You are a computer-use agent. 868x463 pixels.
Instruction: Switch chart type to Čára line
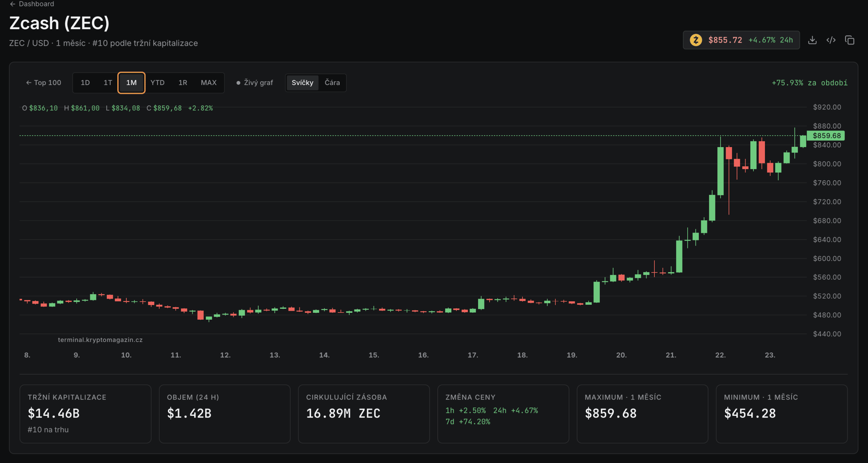332,83
